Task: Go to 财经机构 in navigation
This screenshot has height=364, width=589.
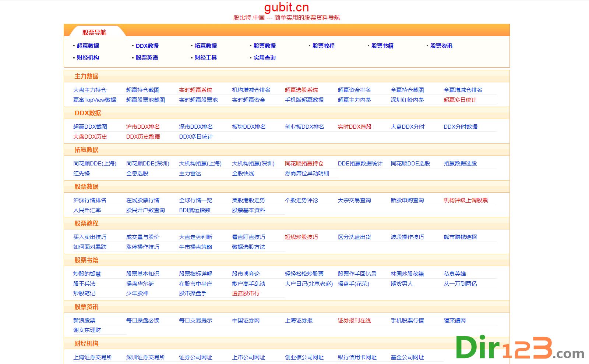Action: coord(88,58)
